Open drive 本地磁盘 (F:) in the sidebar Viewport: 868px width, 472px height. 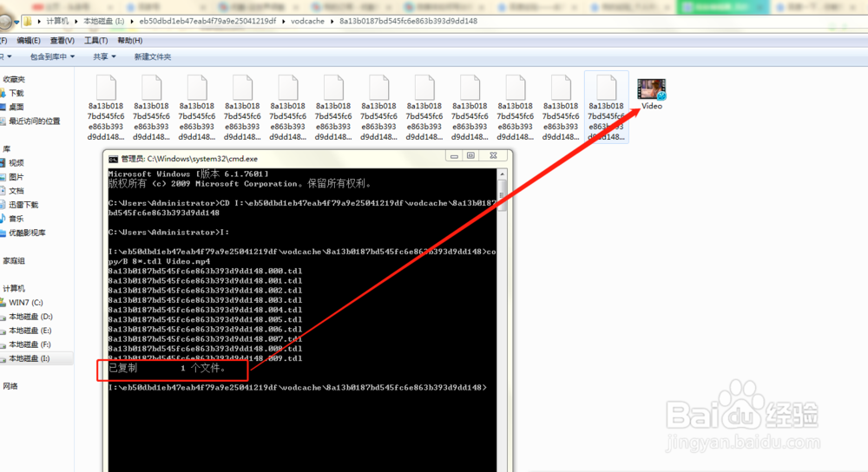(x=30, y=344)
